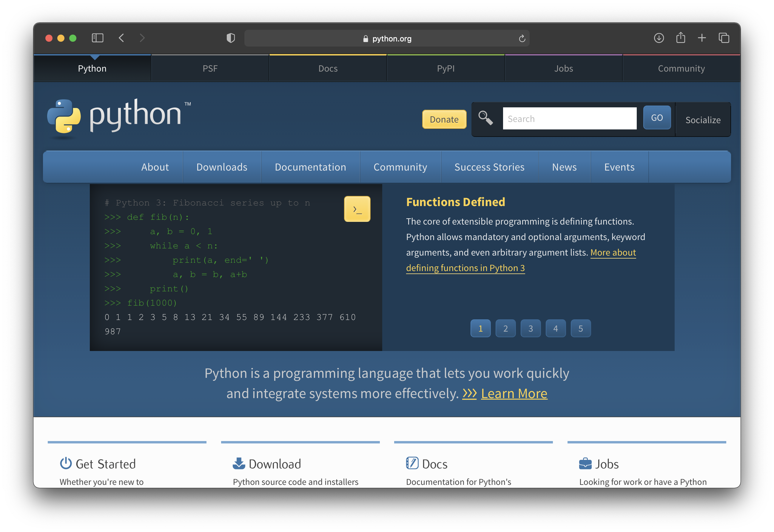Click the python.org address bar
774x532 pixels.
point(386,39)
